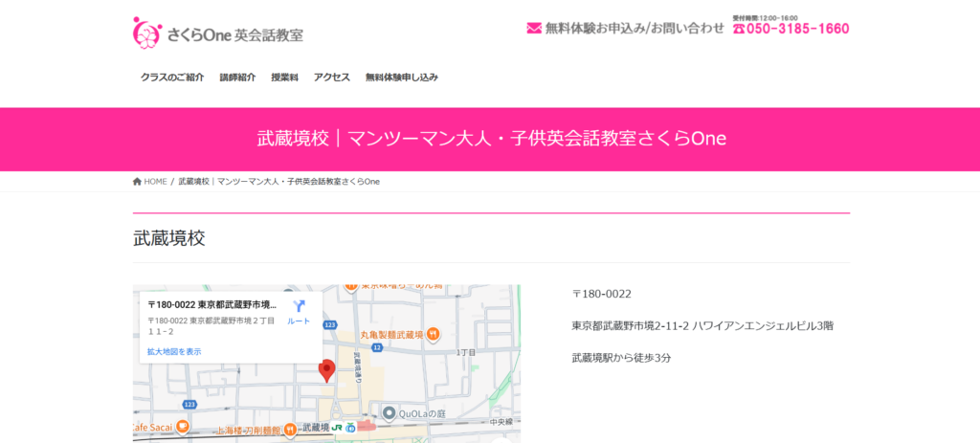Select the red location pin on map

tap(326, 369)
